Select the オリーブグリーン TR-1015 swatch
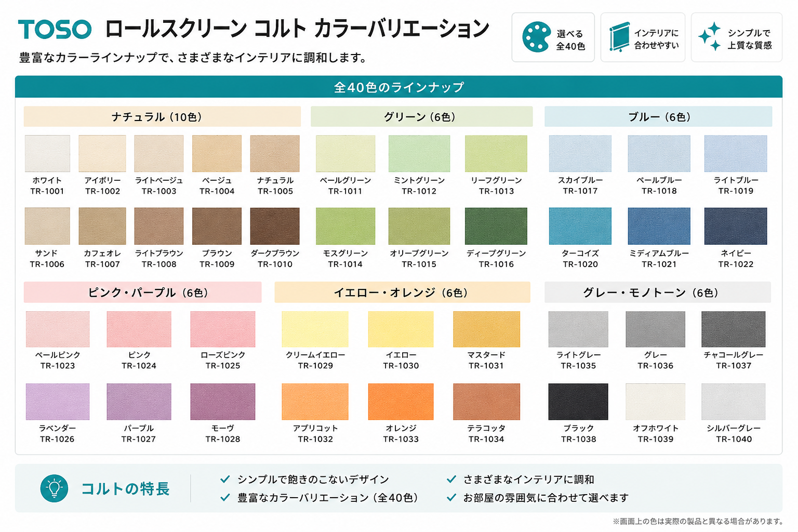Viewport: 798px width, 532px height. coord(419,226)
